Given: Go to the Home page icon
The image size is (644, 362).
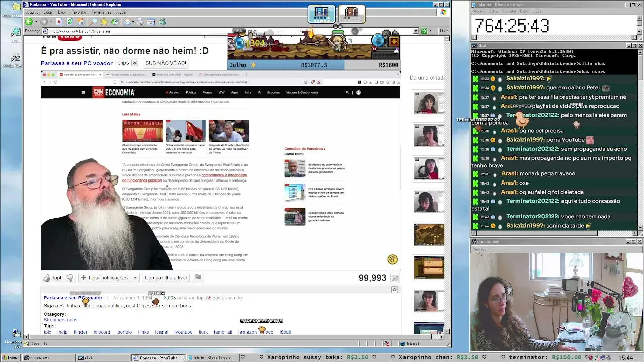Looking at the screenshot, I should coord(81,22).
